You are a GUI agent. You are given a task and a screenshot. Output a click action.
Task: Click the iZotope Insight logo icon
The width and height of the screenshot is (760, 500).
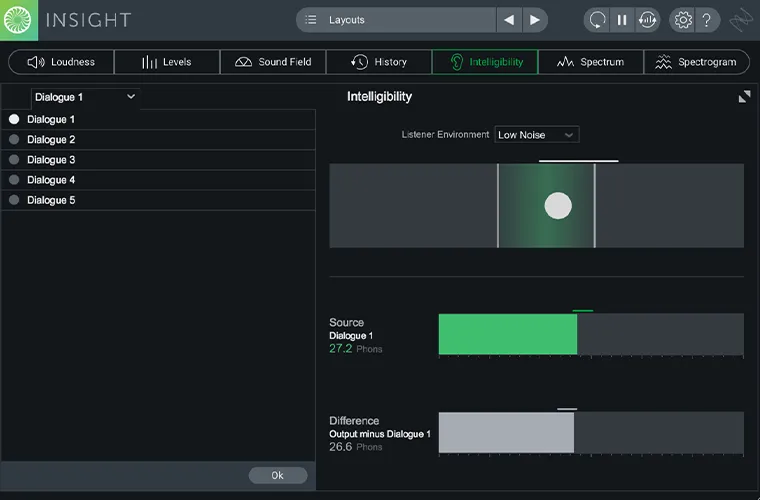point(18,20)
